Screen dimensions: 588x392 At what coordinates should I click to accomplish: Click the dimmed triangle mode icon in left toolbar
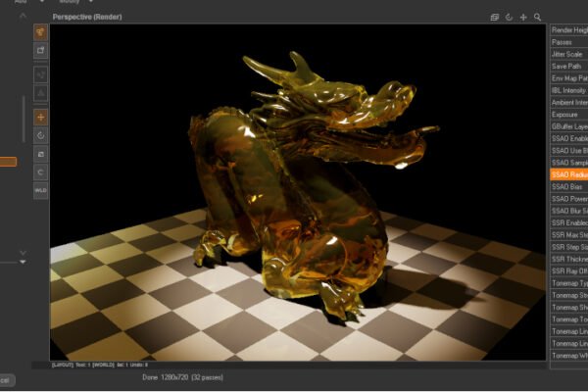40,93
